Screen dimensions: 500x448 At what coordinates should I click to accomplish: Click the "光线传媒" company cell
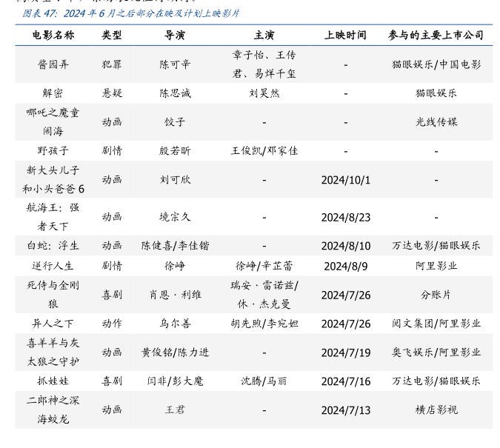coord(436,122)
